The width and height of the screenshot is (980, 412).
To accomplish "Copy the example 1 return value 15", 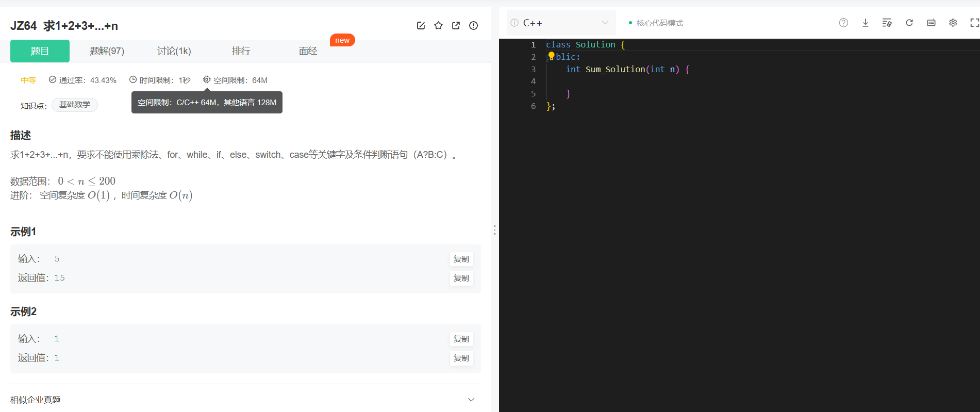I will point(461,278).
